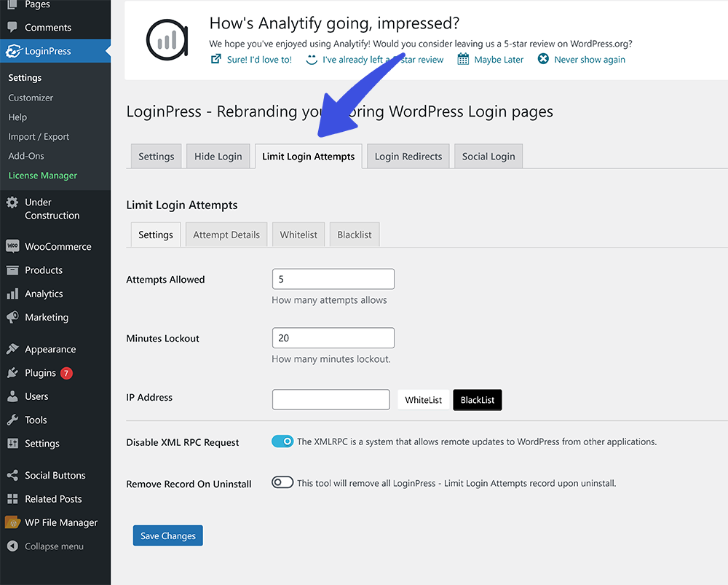Open Import / Export submenu item

(39, 137)
